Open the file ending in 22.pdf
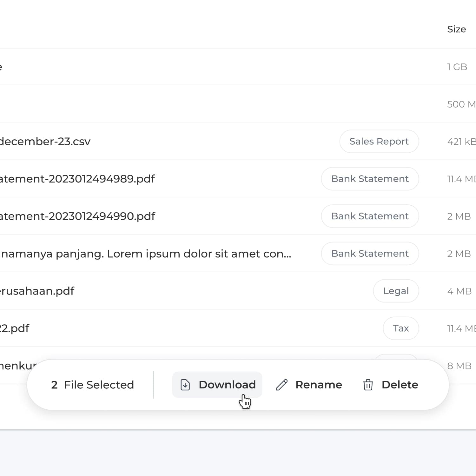The image size is (476, 476). pyautogui.click(x=15, y=328)
